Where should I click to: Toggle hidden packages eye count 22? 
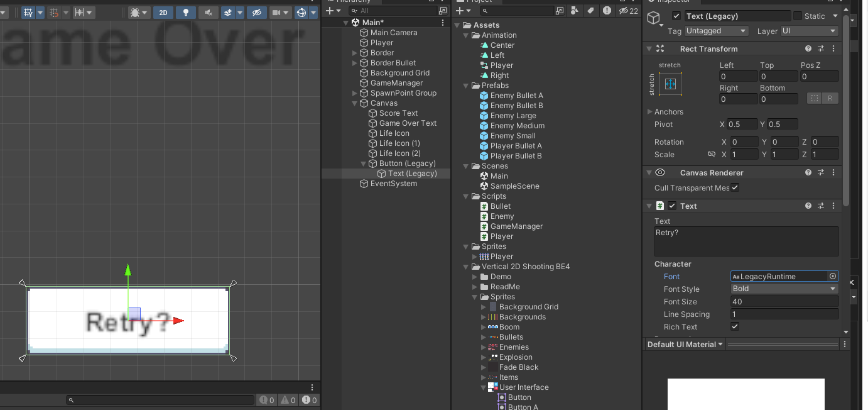[628, 11]
